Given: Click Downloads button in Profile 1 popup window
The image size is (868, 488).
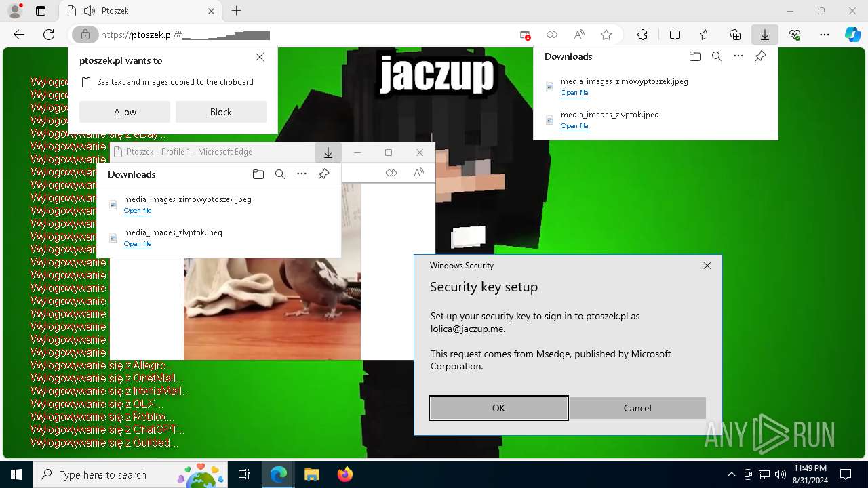Looking at the screenshot, I should 328,152.
